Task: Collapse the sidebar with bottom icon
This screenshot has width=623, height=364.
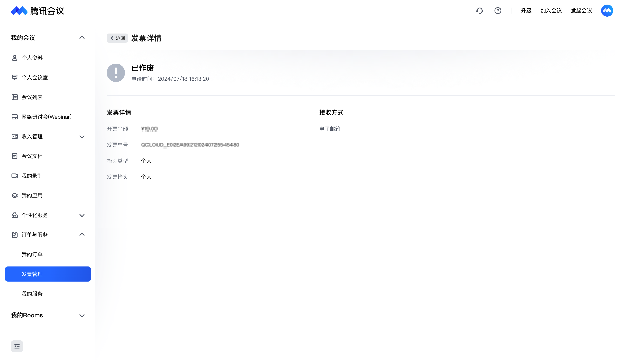Action: tap(17, 346)
